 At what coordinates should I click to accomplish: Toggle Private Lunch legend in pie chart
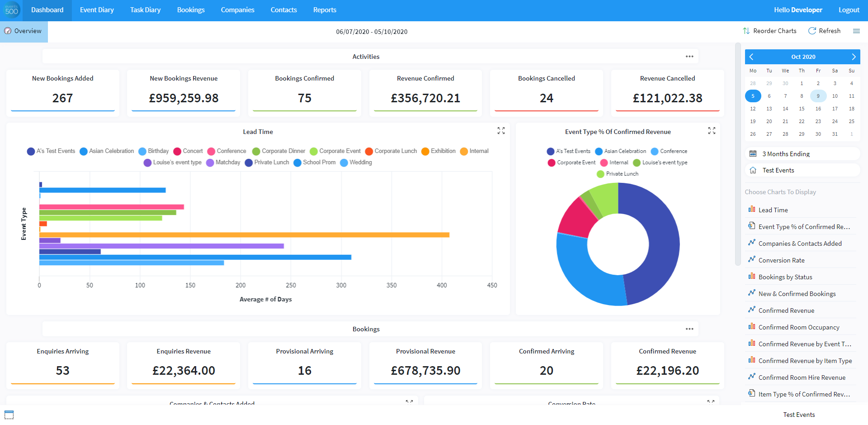[x=618, y=174]
